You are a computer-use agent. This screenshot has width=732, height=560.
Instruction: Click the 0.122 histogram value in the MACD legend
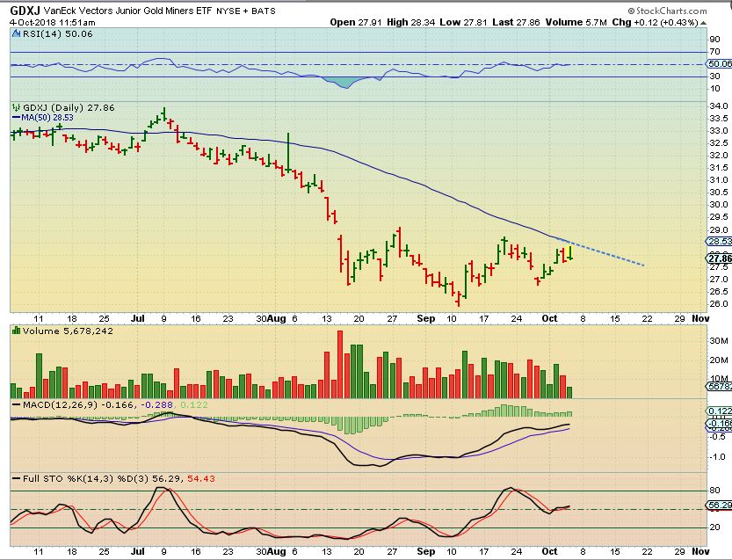(193, 405)
